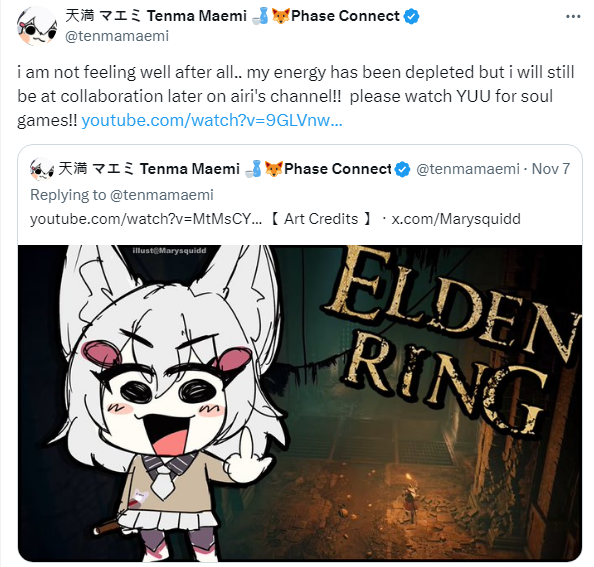This screenshot has height=567, width=594.
Task: Click the x.com/Marysquidd art credit text
Action: 456,219
